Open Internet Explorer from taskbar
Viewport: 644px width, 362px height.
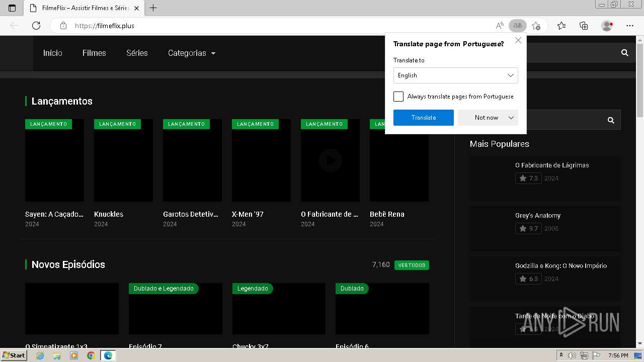point(40,355)
